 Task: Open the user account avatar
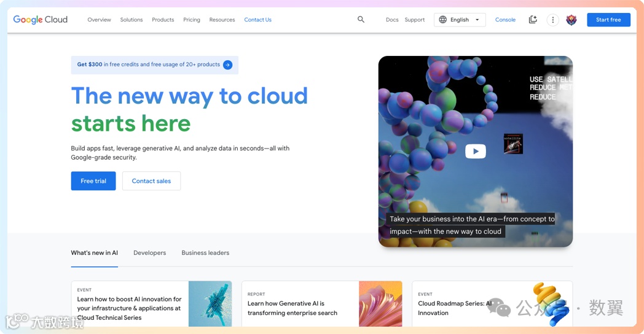point(571,20)
